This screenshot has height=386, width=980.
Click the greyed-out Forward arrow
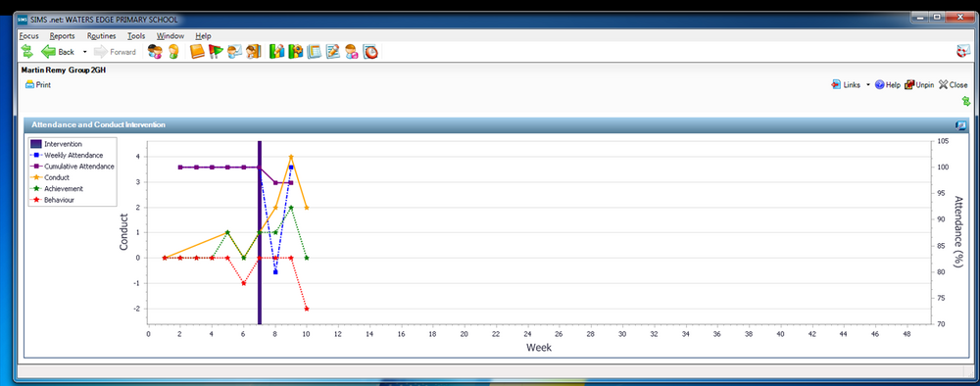pyautogui.click(x=115, y=52)
